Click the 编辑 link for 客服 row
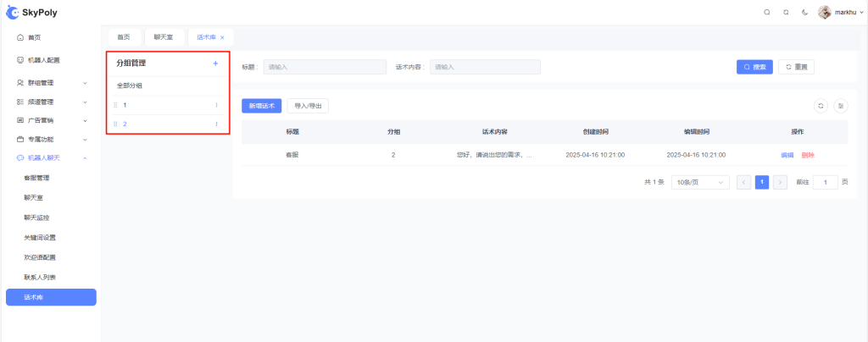This screenshot has height=342, width=868. tap(787, 155)
